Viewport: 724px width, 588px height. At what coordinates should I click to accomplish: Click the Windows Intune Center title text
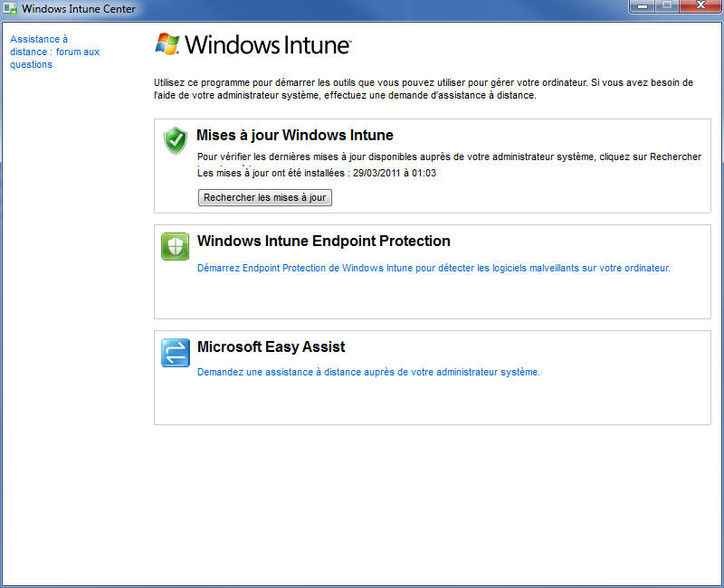coord(79,9)
